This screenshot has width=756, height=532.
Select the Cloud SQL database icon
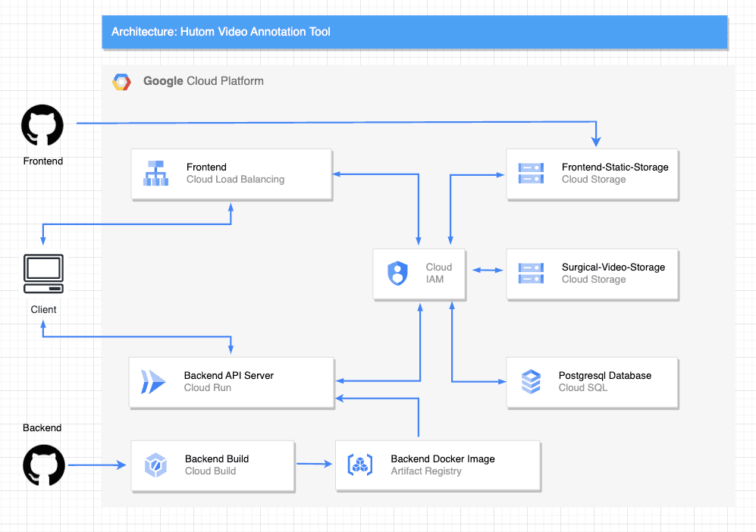click(x=531, y=382)
